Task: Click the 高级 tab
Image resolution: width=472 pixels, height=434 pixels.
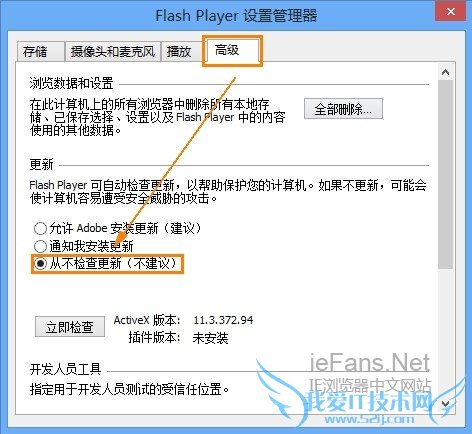Action: coord(232,51)
